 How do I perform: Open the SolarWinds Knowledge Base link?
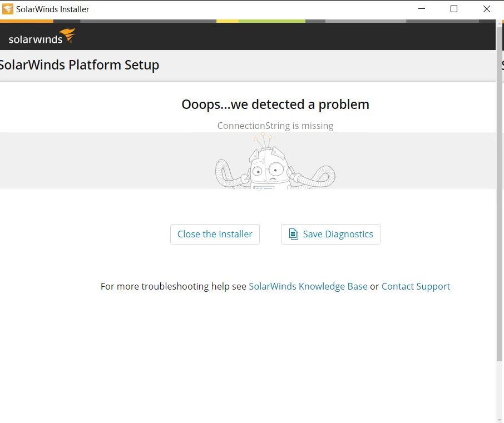click(308, 286)
